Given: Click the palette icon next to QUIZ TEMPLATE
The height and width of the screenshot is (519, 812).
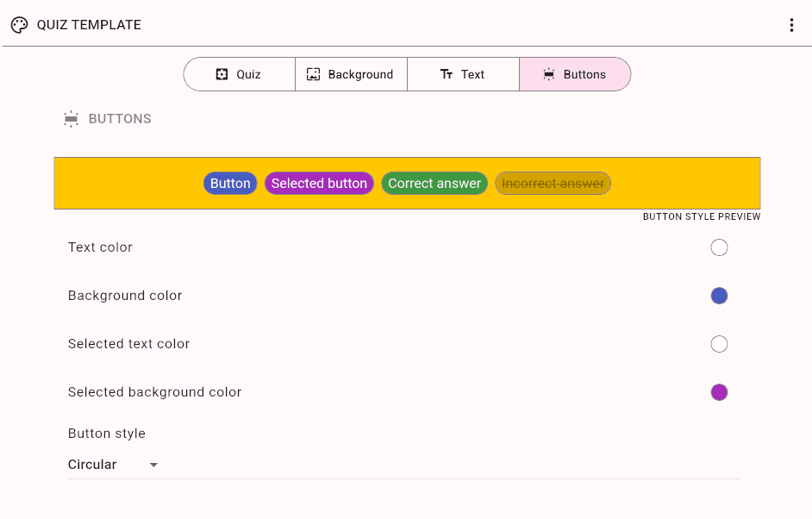Looking at the screenshot, I should pos(19,25).
